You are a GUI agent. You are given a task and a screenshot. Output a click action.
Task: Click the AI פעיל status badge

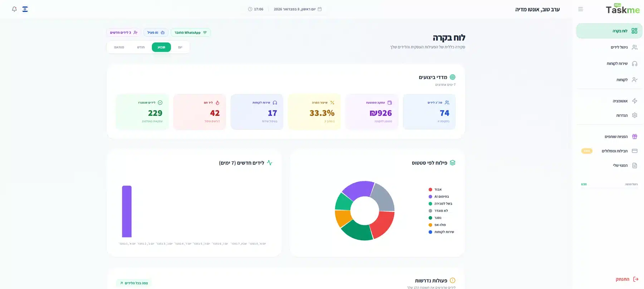pyautogui.click(x=156, y=33)
